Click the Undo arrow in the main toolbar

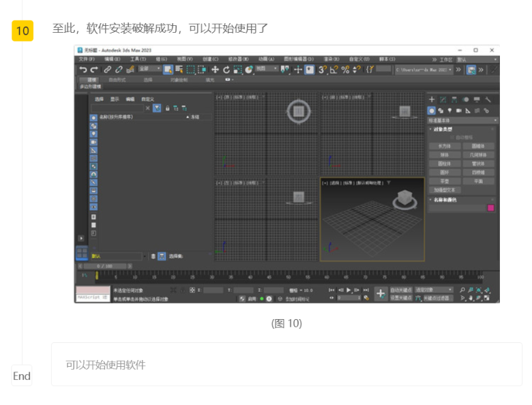point(83,70)
